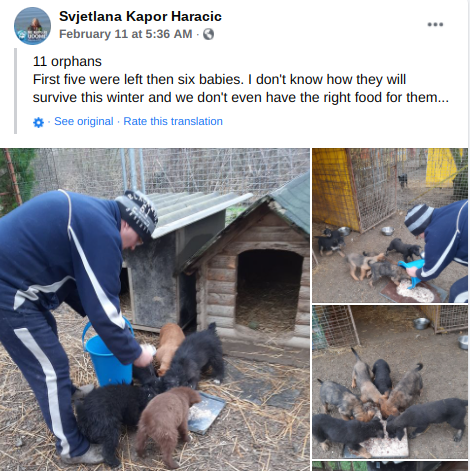Click the February 11 at 5:36 AM timestamp
Viewport: 470px width, 471px height.
(126, 34)
